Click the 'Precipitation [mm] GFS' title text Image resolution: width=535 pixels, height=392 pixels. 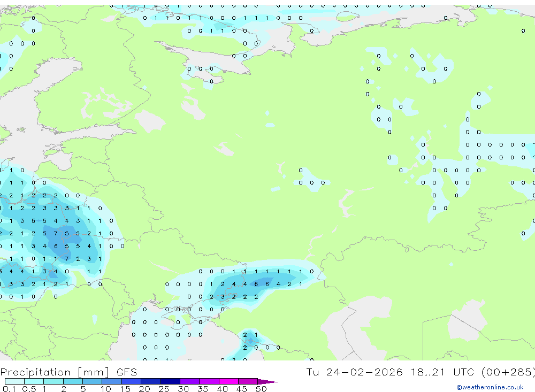68,372
